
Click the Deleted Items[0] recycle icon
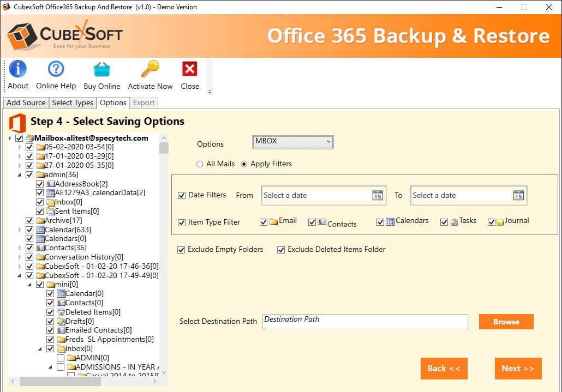tap(61, 312)
